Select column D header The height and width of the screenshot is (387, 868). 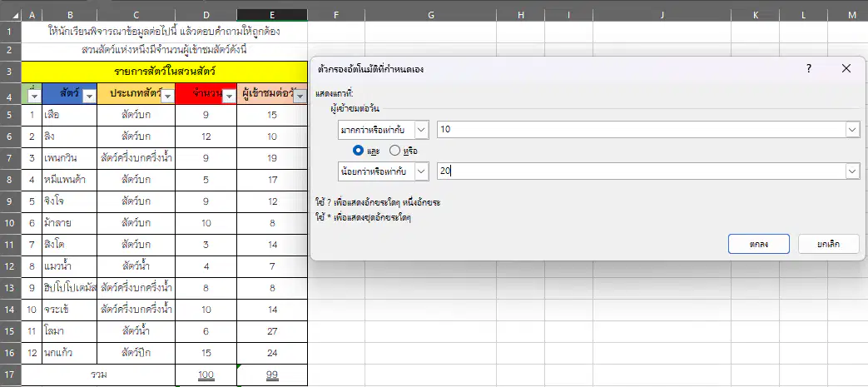click(206, 16)
